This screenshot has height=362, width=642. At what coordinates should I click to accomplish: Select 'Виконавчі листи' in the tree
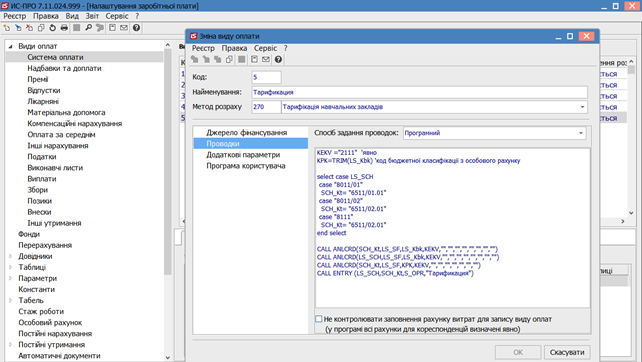(55, 168)
